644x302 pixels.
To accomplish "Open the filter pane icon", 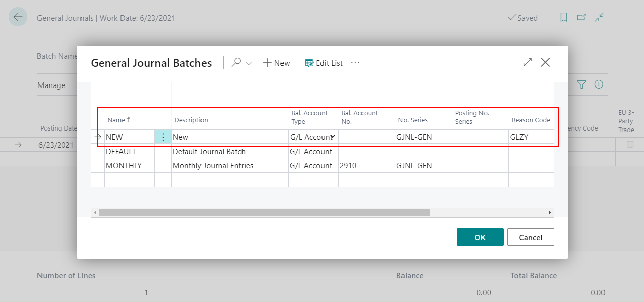I will 581,85.
